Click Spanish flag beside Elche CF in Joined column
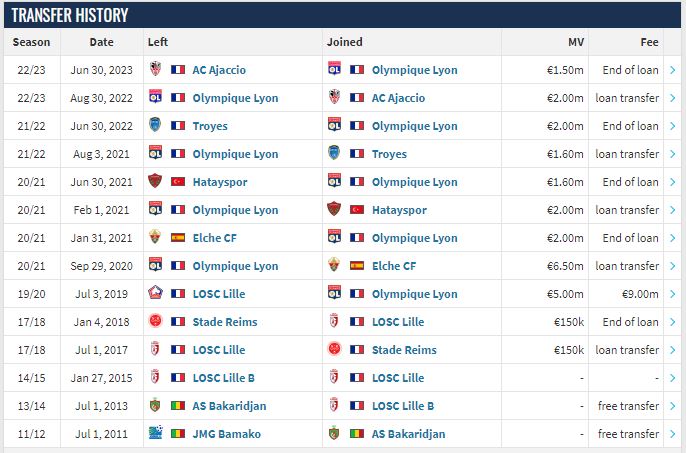 pyautogui.click(x=357, y=266)
